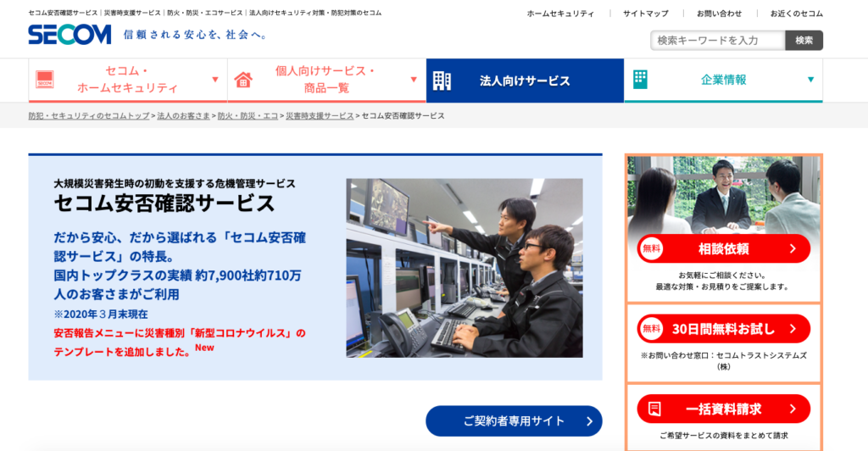Click the お気軽にご相談ください。 text
Screen dimensions: 868x451
pyautogui.click(x=722, y=275)
